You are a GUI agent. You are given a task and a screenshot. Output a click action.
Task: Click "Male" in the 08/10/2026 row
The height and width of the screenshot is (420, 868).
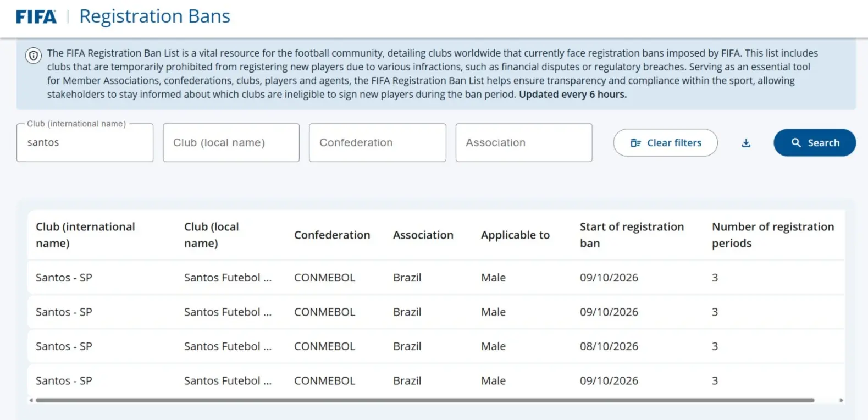[493, 346]
